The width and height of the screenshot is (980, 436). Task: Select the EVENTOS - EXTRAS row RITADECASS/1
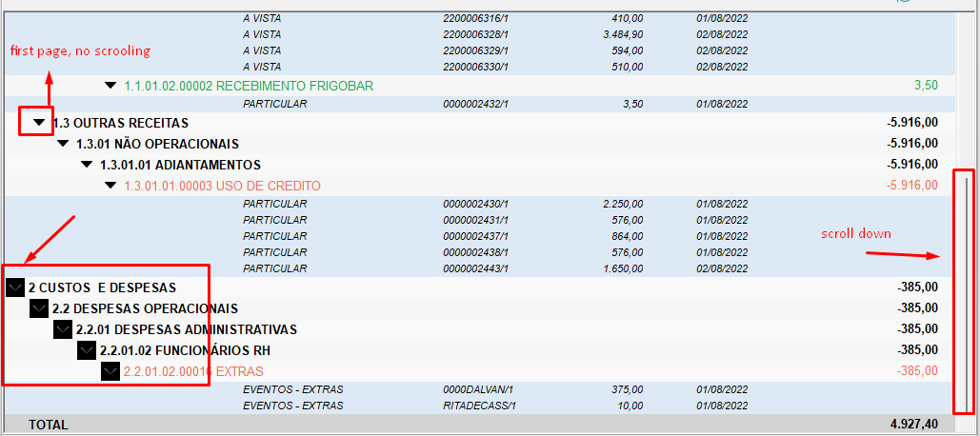[x=476, y=405]
